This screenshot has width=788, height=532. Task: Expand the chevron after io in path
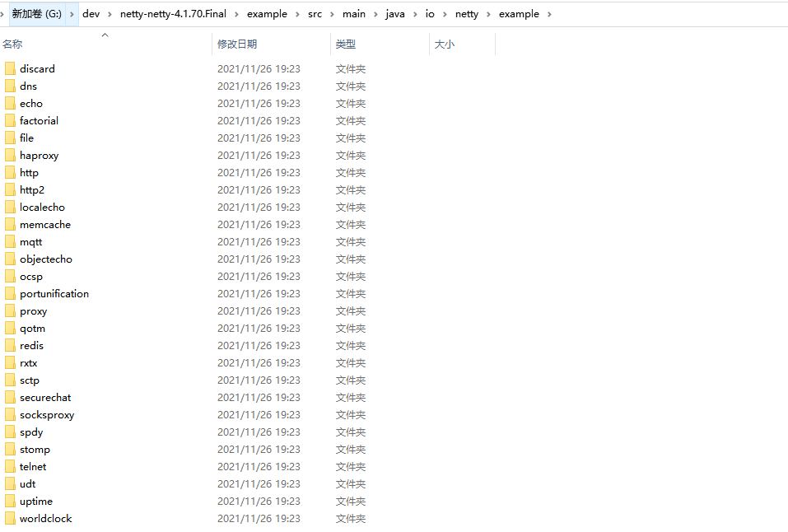(x=445, y=14)
